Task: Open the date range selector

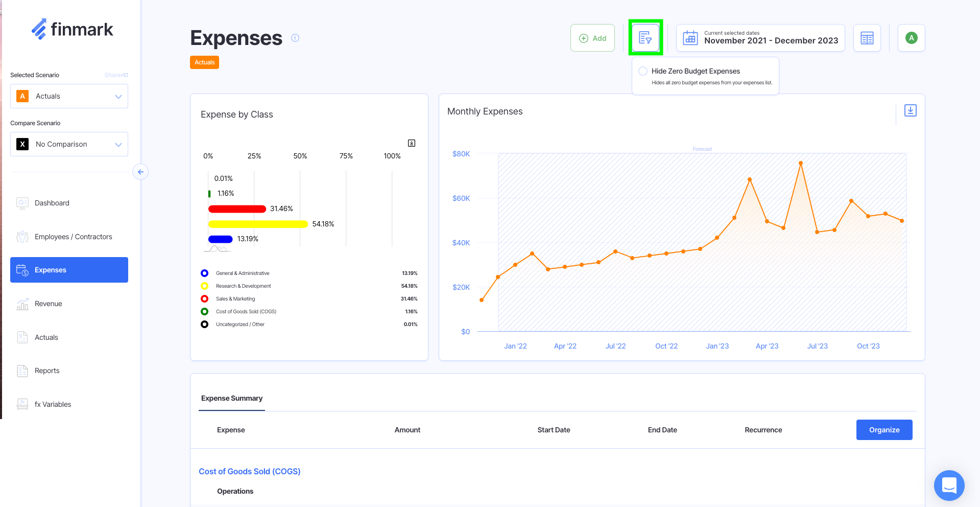Action: click(760, 38)
